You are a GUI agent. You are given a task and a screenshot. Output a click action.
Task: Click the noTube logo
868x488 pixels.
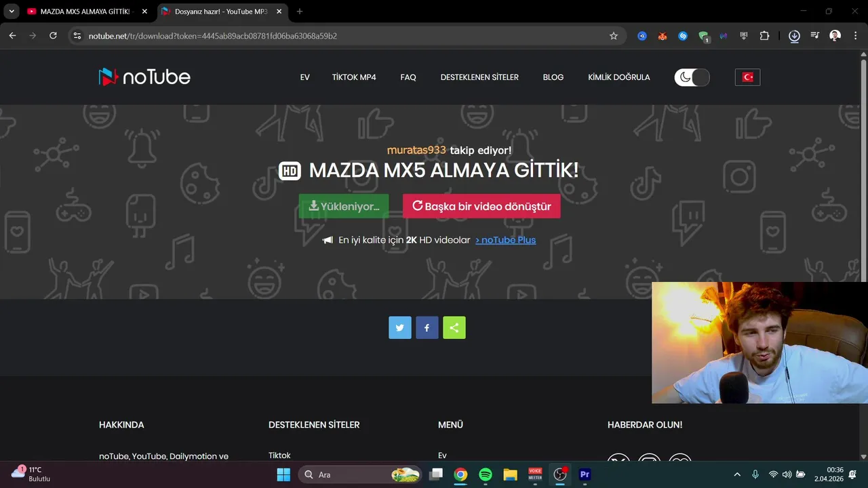[144, 77]
